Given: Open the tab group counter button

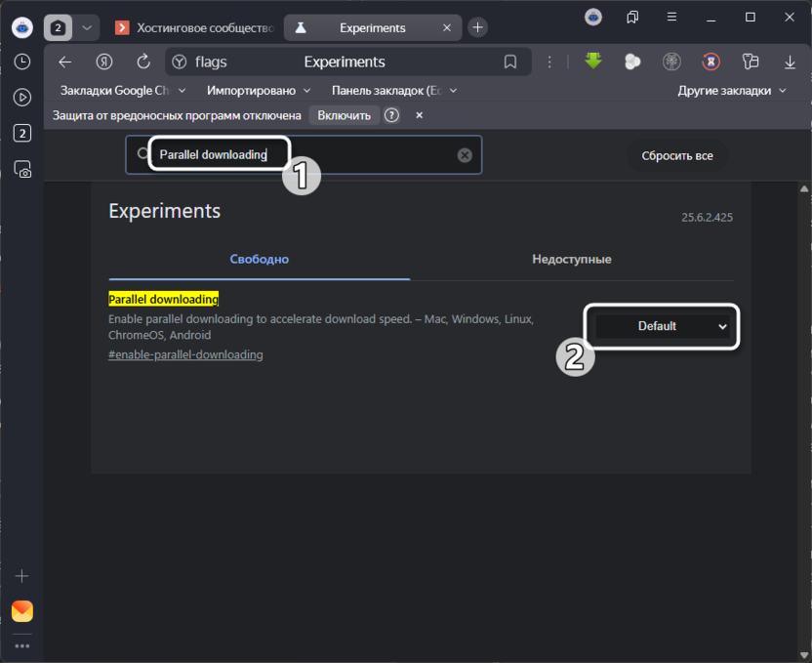Looking at the screenshot, I should (x=58, y=27).
